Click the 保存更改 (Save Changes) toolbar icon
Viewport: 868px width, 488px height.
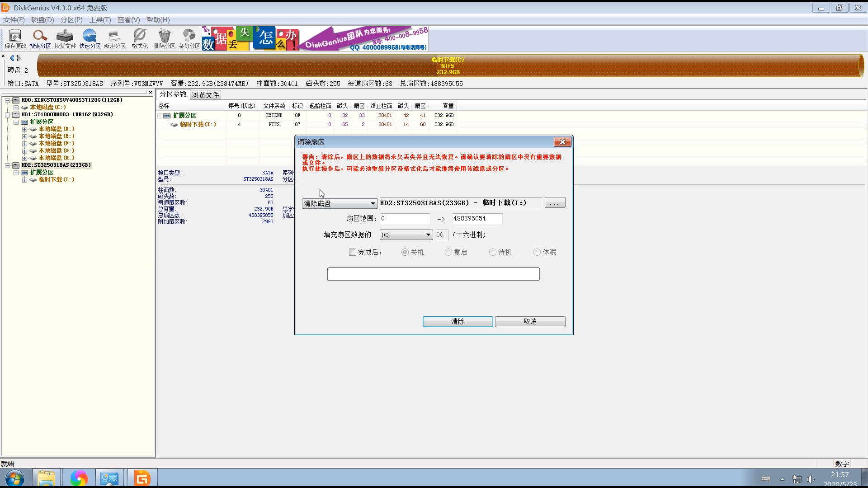15,38
